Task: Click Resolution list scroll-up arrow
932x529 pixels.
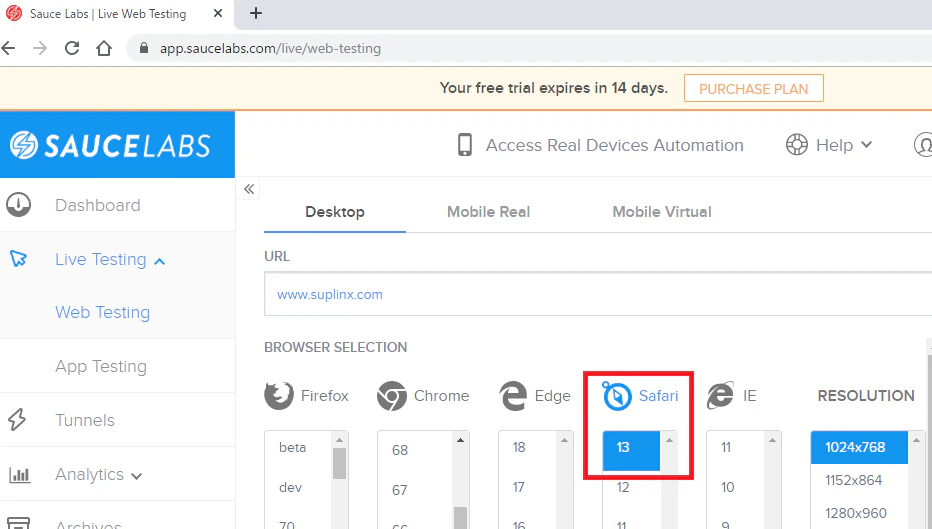Action: point(916,440)
